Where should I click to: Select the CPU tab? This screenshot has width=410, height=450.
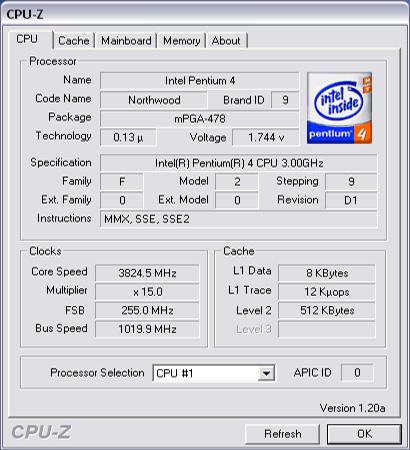27,39
